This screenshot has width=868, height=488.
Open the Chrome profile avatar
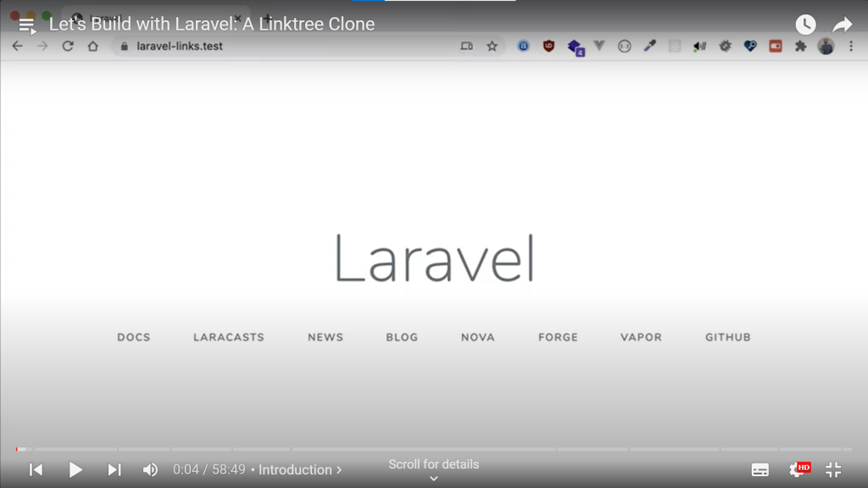[826, 47]
